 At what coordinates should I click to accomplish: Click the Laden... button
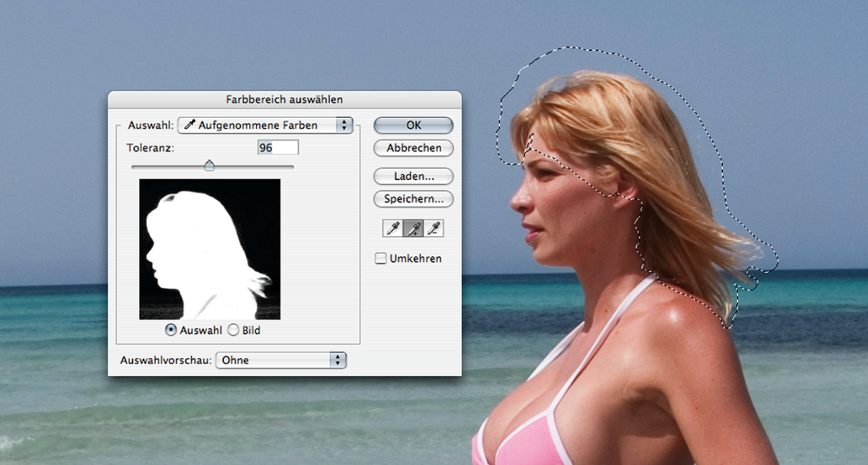point(413,176)
